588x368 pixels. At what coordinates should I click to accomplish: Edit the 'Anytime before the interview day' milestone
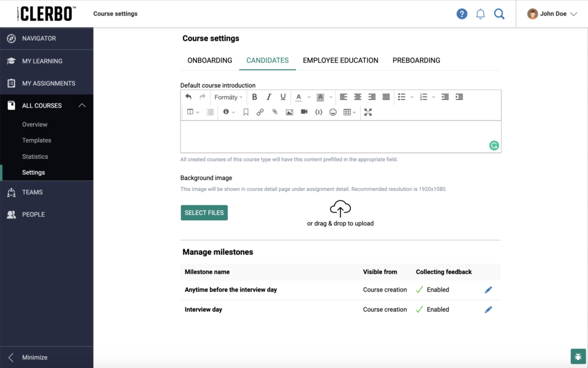coord(488,290)
